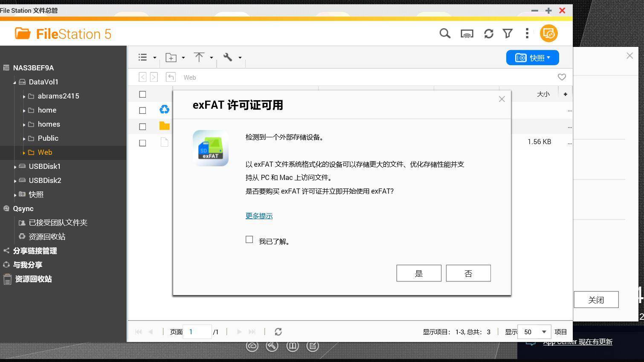Open the search icon in FileStation
Screen dimensions: 644x362
point(445,33)
